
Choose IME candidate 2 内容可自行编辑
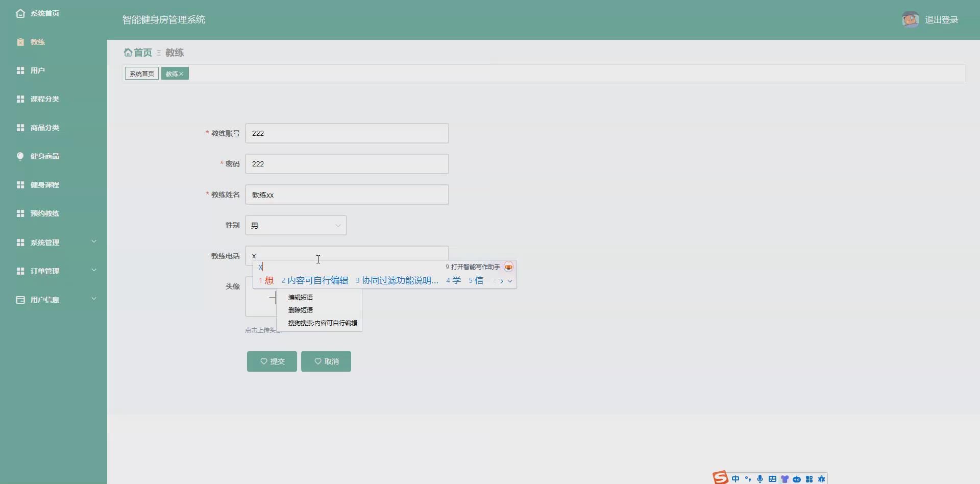pos(314,280)
